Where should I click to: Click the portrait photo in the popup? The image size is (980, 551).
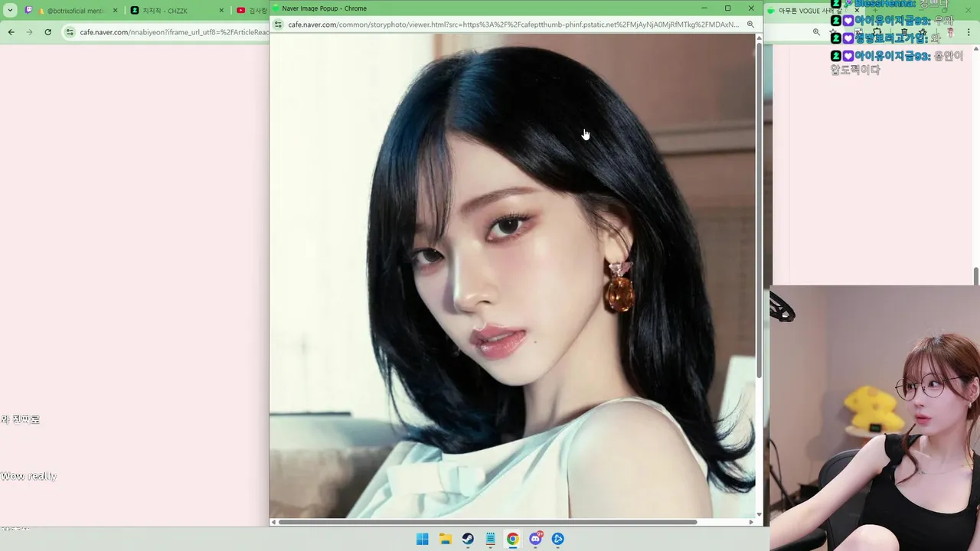pos(512,275)
